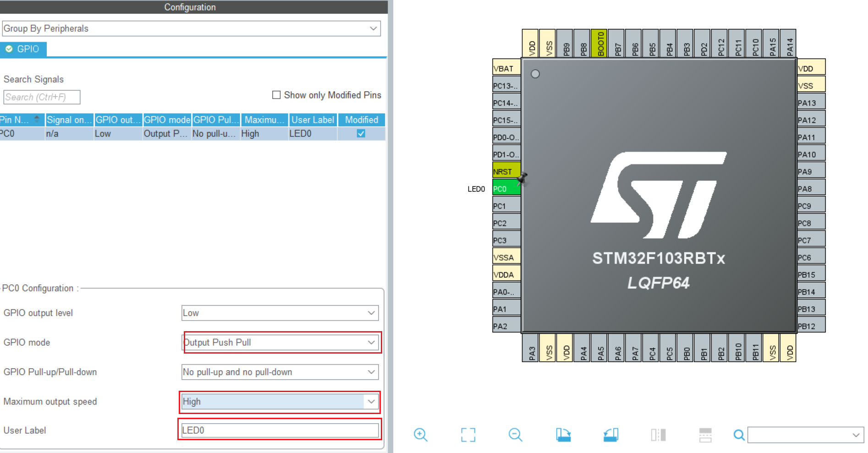Image resolution: width=868 pixels, height=453 pixels.
Task: Rotate chip view clockwise icon
Action: point(563,435)
